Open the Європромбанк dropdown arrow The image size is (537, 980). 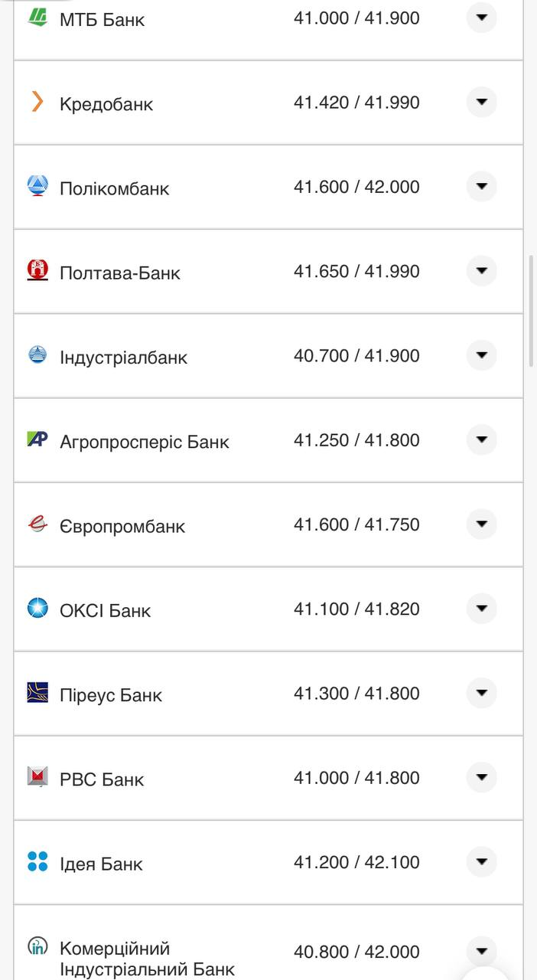pos(481,524)
